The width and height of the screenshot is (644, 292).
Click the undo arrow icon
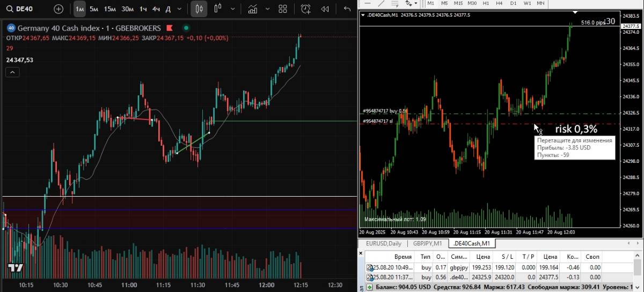click(347, 9)
